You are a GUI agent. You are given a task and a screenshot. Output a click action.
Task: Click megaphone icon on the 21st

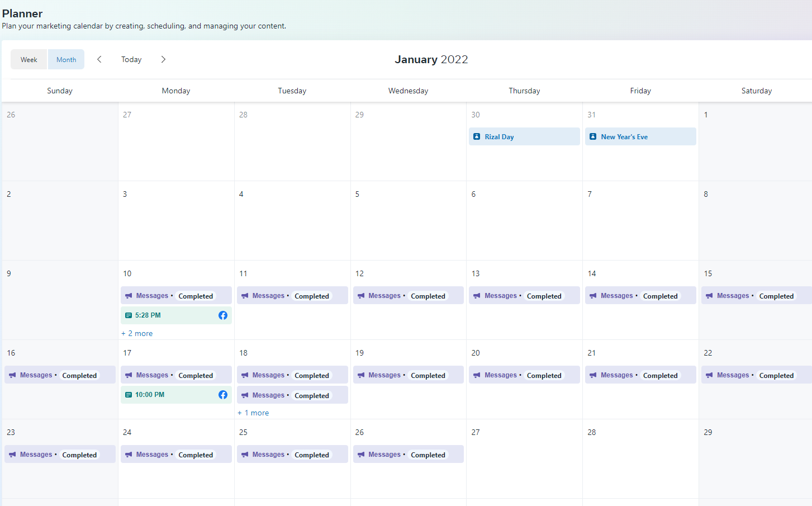[593, 375]
